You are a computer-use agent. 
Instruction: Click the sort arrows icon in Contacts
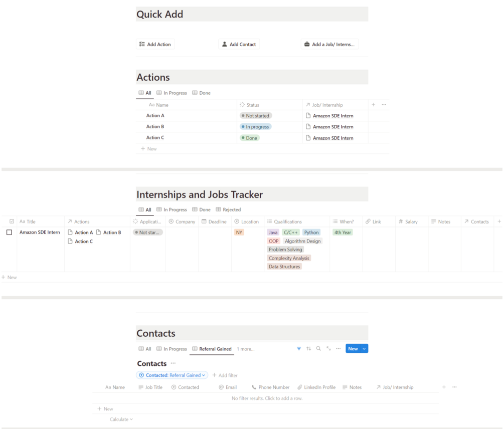[309, 349]
